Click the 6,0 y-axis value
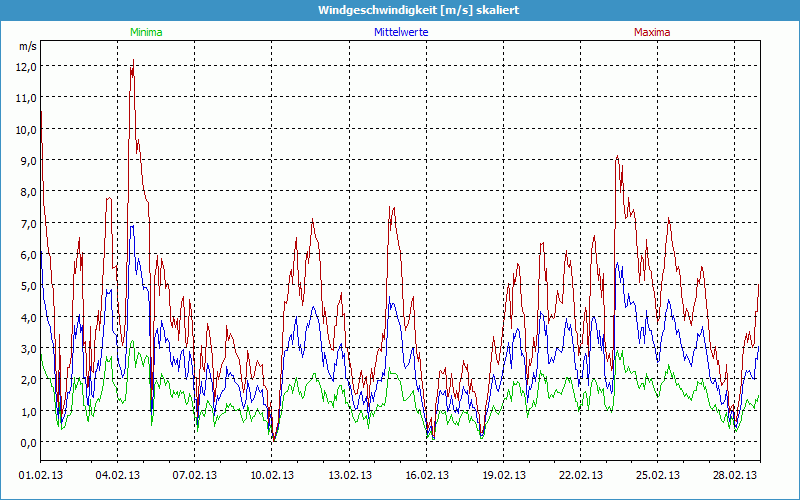Viewport: 800px width, 500px height. coord(29,254)
